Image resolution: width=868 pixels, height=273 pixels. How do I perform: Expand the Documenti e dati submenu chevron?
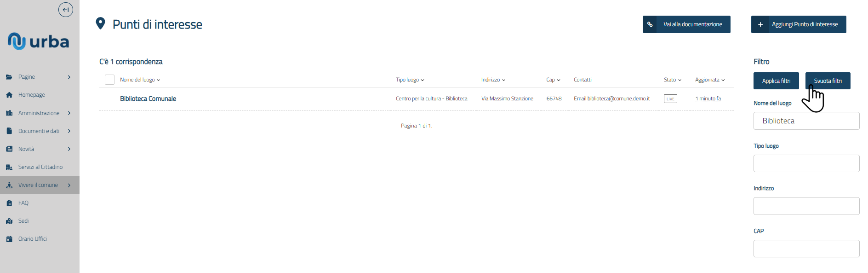[69, 131]
